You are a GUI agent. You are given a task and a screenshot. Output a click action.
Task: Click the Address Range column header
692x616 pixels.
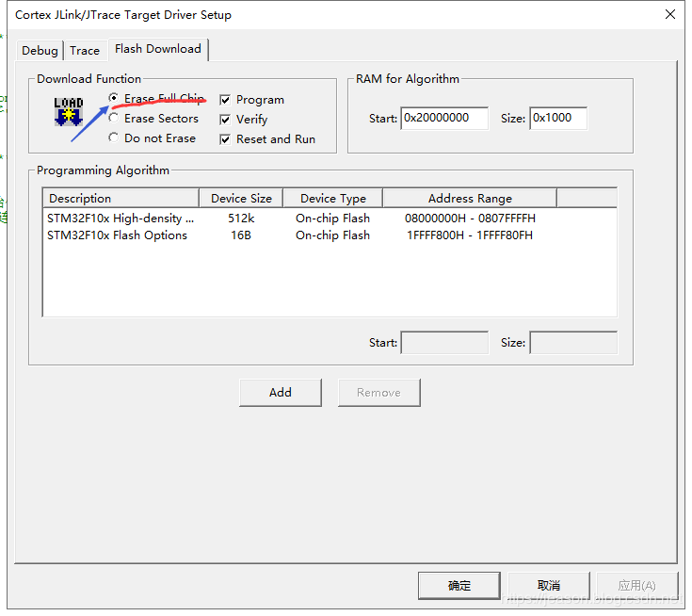click(470, 198)
